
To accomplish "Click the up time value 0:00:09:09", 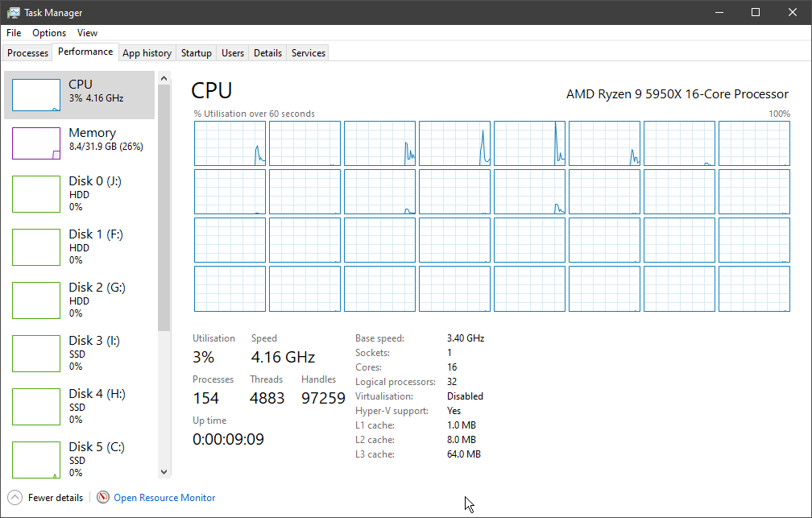I will point(229,439).
